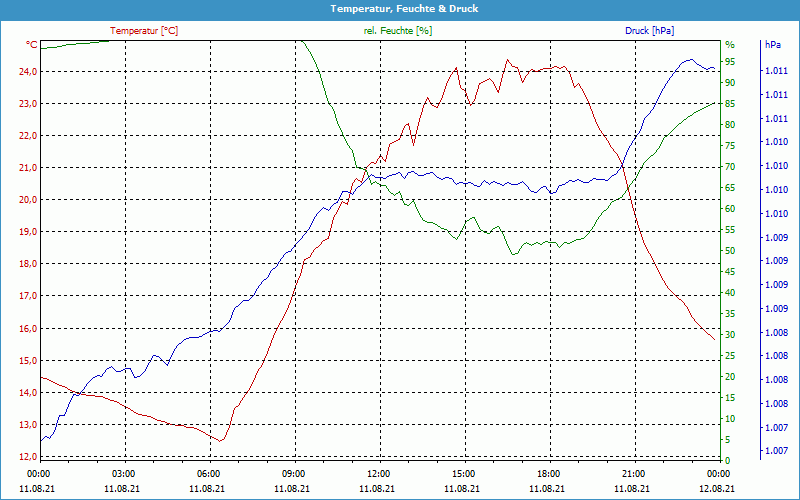
Task: Select humidity axis value 55
Action: (730, 230)
